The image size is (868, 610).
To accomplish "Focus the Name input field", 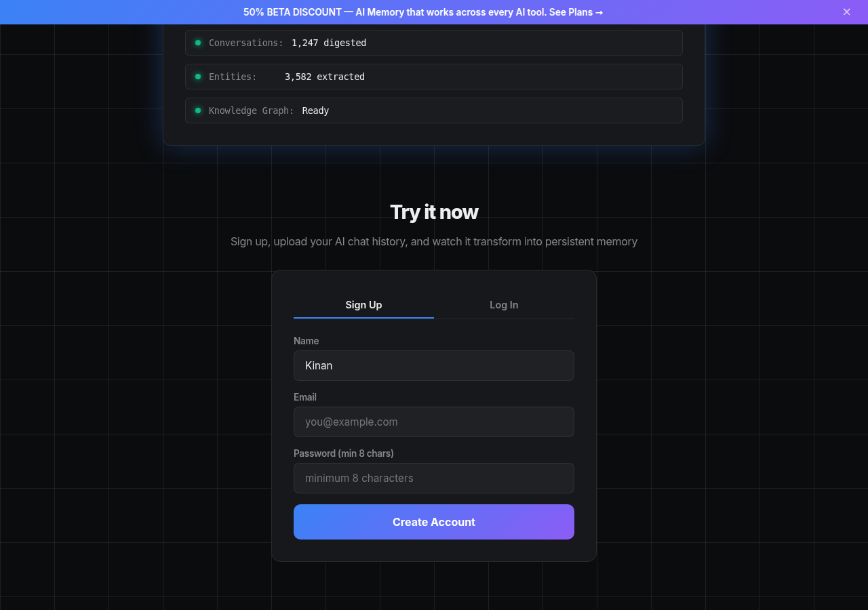I will [x=434, y=366].
